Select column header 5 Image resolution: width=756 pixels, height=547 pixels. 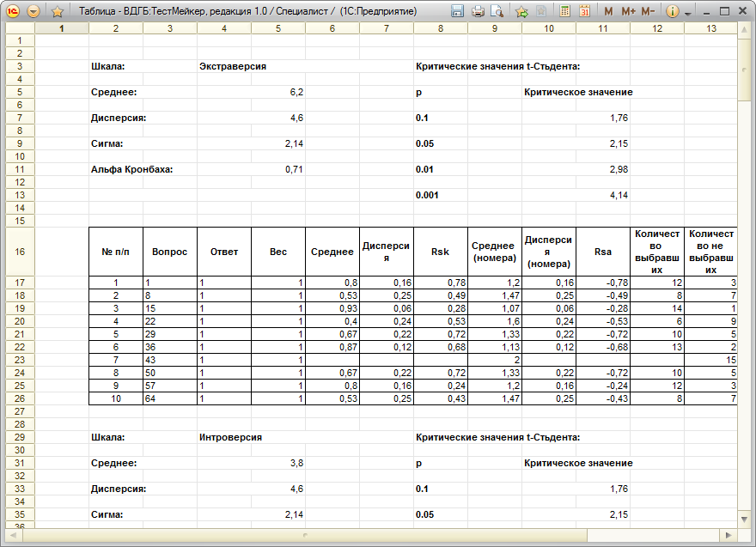[278, 28]
